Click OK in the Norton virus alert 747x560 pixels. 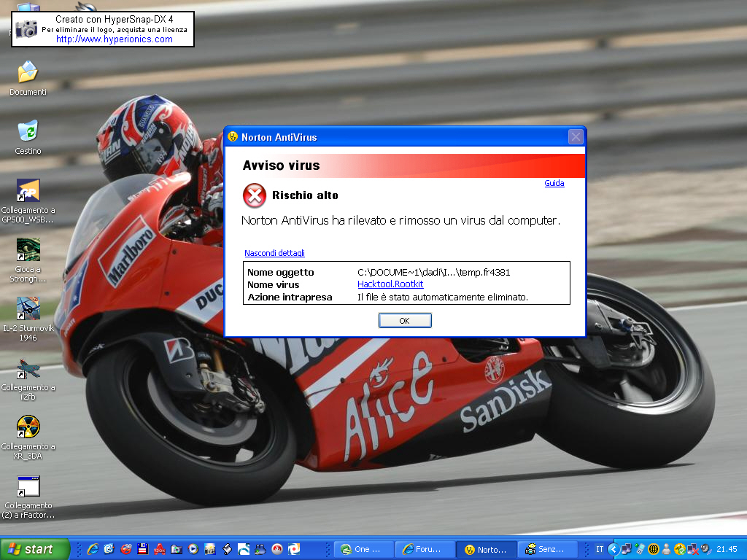pos(405,321)
